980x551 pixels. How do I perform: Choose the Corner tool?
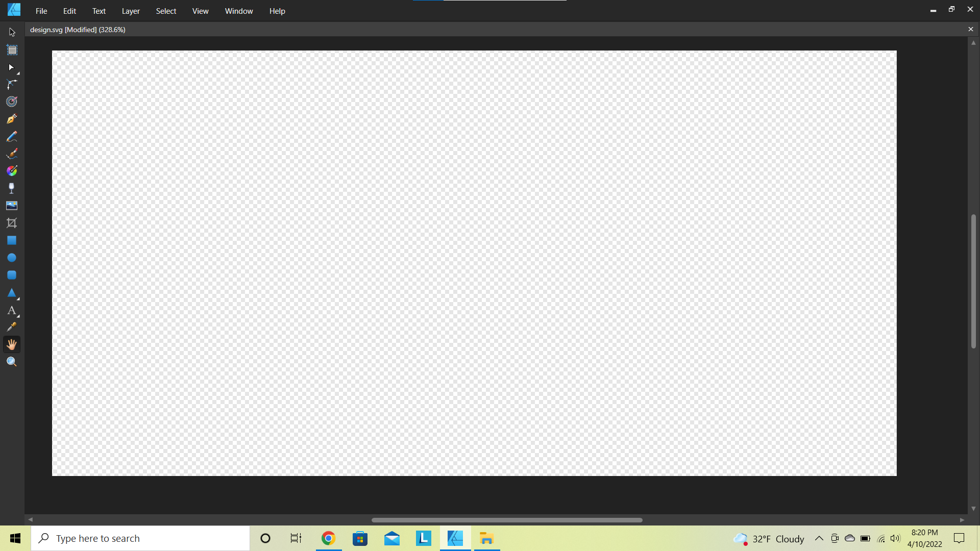click(12, 85)
